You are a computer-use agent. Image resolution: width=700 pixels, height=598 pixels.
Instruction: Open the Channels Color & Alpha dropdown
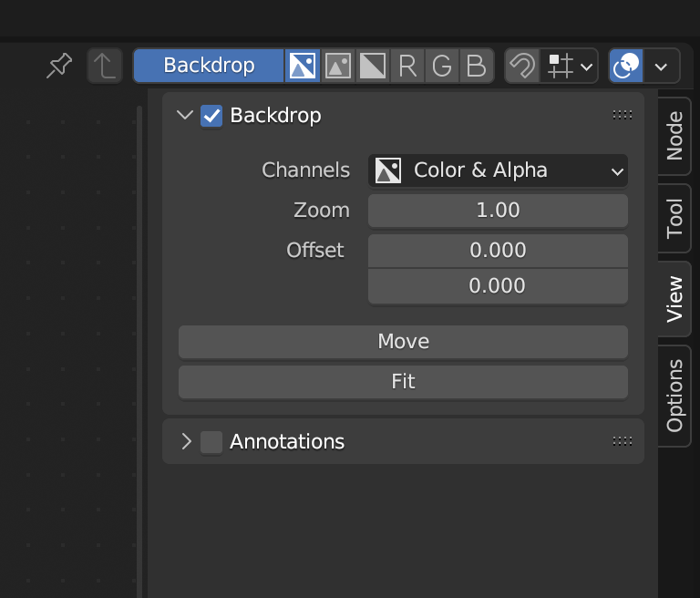pos(498,170)
